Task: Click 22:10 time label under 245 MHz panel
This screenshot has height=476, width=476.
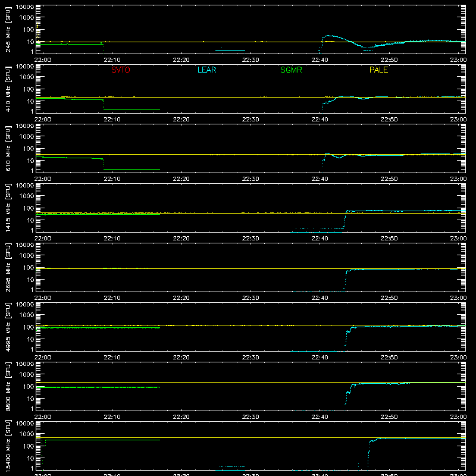Action: (x=112, y=60)
